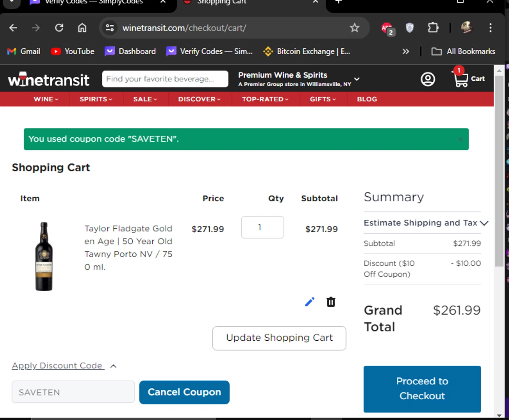Go to the browser home page icon
Screen dimensions: 509x420
pyautogui.click(x=82, y=27)
